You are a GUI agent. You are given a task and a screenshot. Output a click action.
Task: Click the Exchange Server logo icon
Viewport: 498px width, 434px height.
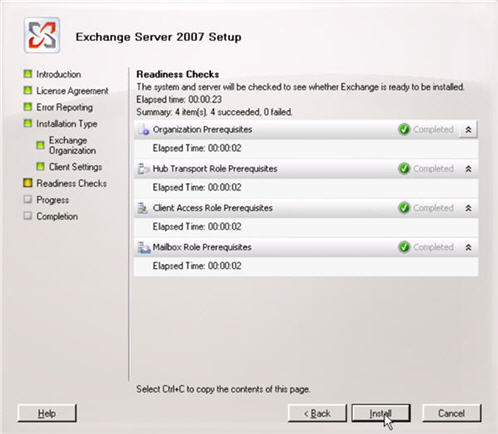point(42,35)
